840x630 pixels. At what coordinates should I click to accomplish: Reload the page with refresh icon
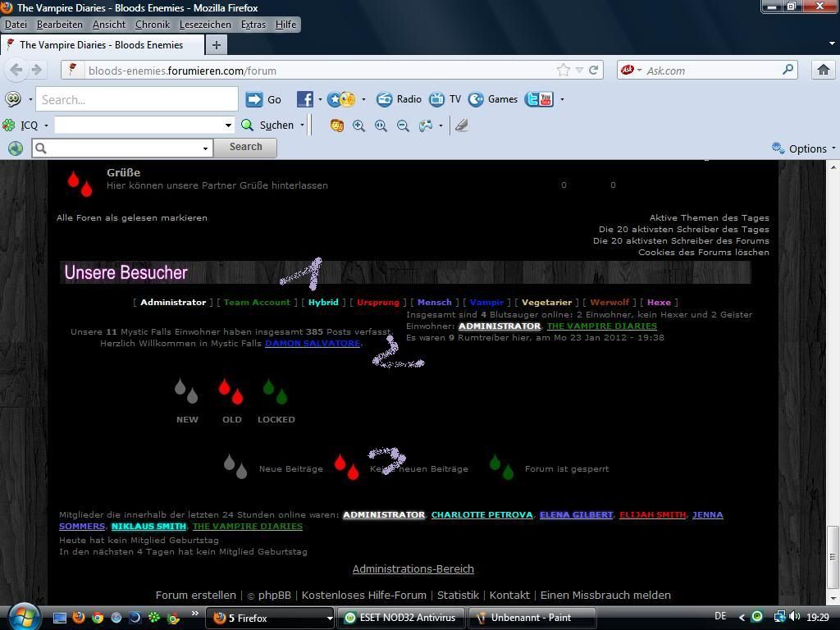(594, 71)
